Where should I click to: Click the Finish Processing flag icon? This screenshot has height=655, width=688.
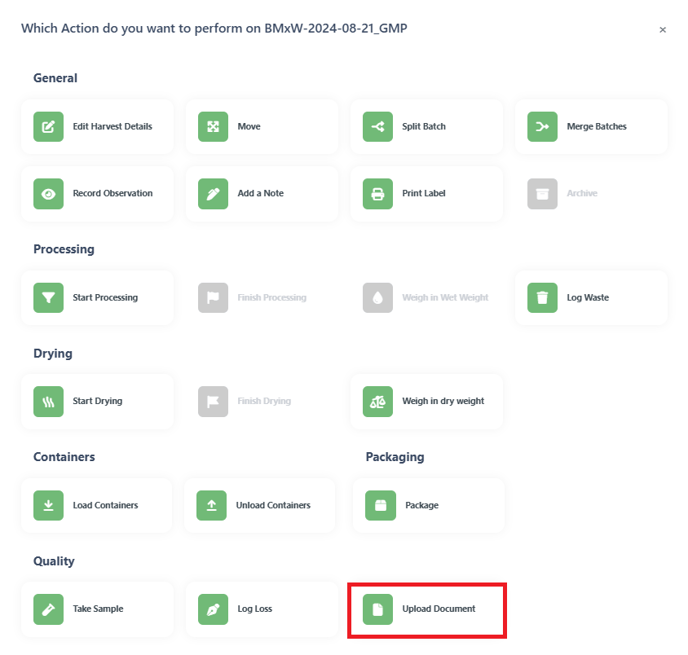point(213,298)
